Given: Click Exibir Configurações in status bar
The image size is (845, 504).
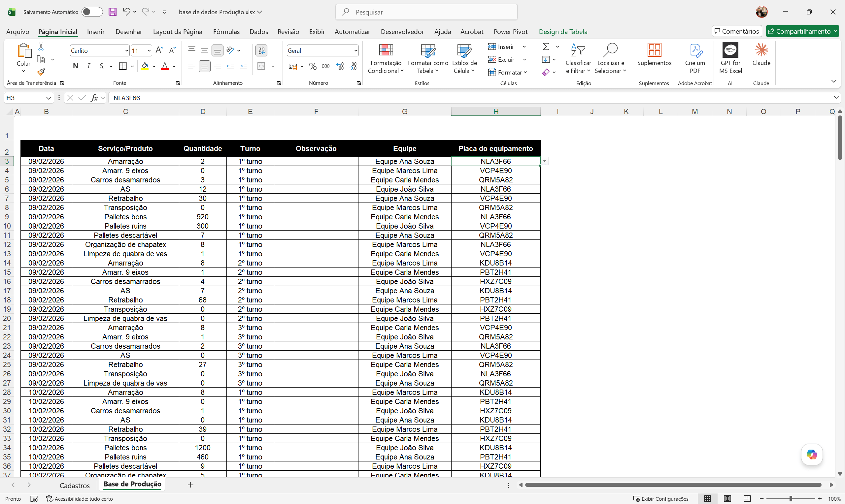Looking at the screenshot, I should click(x=660, y=499).
